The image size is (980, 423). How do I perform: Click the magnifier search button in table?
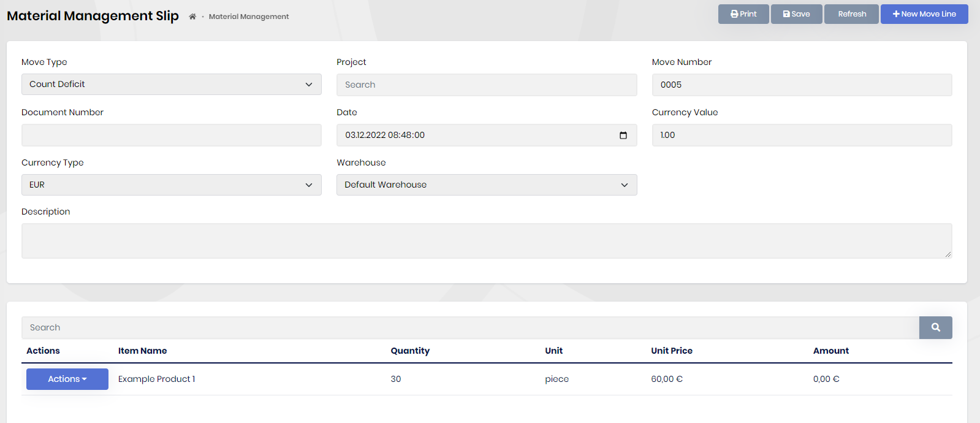pyautogui.click(x=935, y=327)
